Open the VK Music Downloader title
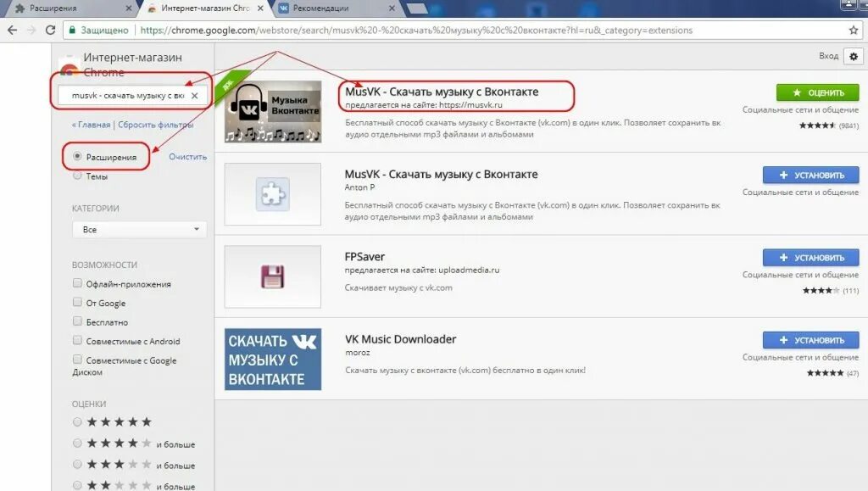This screenshot has width=868, height=491. [x=401, y=338]
